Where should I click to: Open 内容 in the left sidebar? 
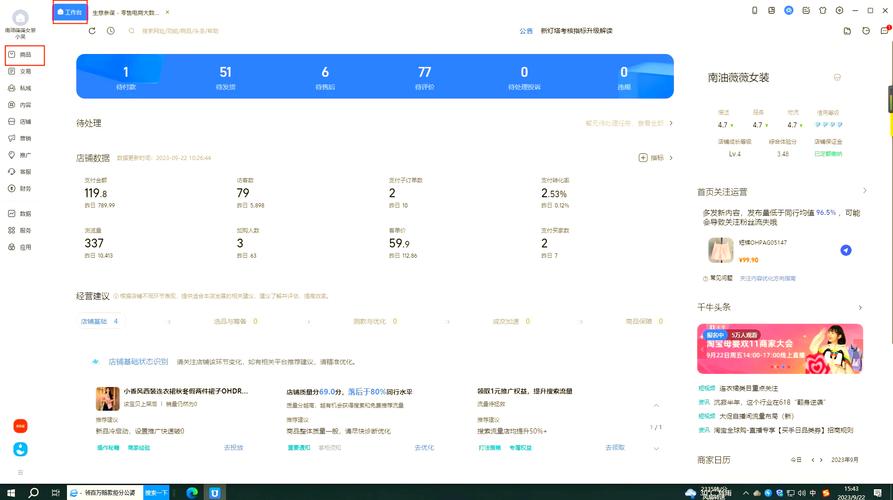click(x=20, y=105)
